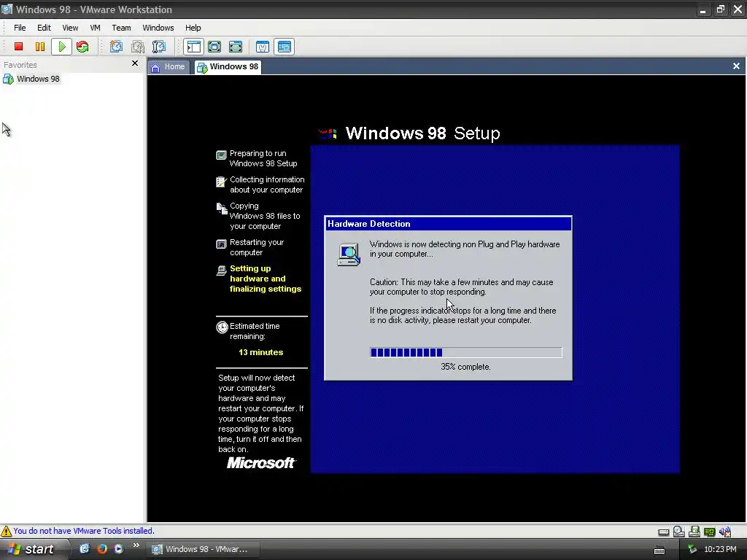Click the system tray network icon
Viewport: 747px width, 560px height.
(692, 550)
